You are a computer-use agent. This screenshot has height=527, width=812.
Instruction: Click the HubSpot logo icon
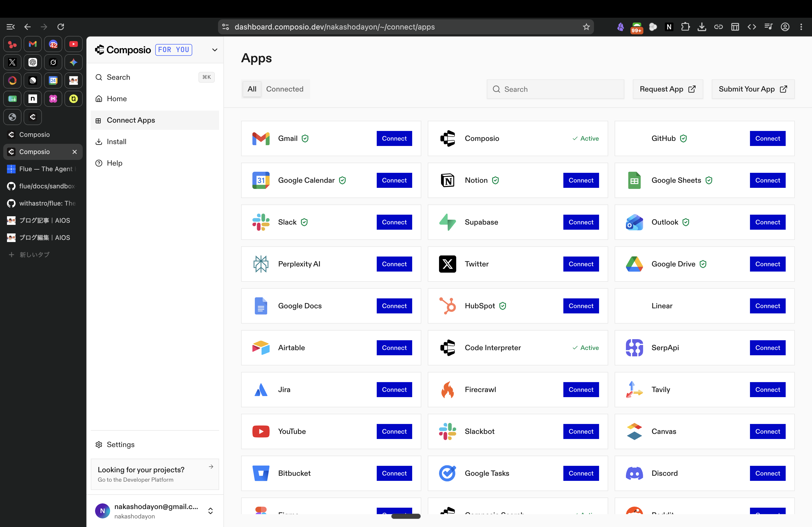click(x=447, y=306)
